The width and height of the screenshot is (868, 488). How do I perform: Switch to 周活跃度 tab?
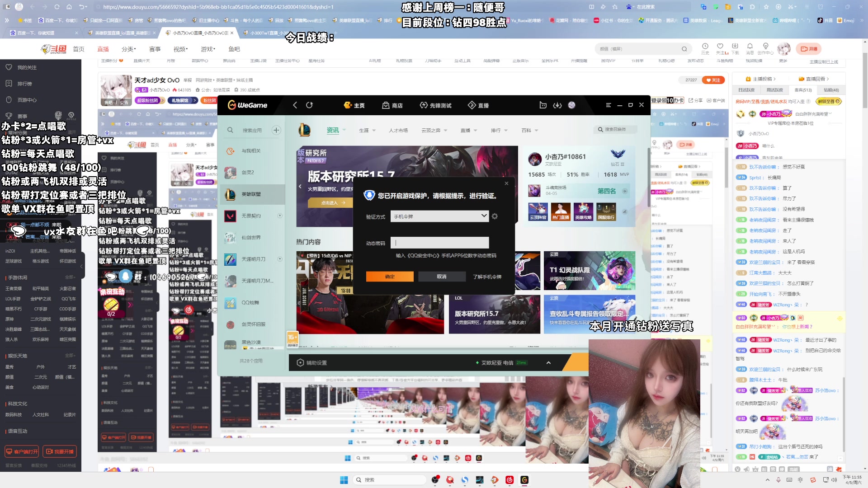click(774, 90)
